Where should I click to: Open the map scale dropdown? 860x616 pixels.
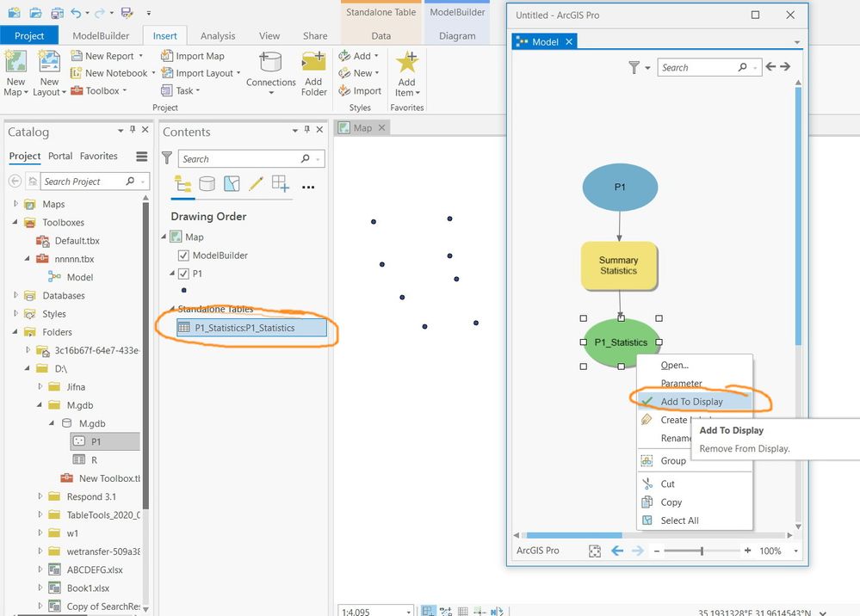pyautogui.click(x=408, y=611)
